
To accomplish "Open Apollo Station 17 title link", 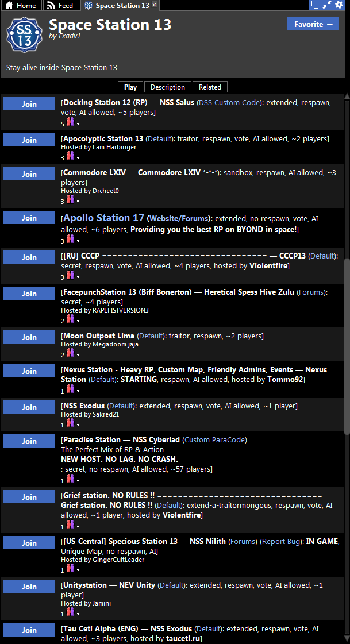I will click(103, 218).
